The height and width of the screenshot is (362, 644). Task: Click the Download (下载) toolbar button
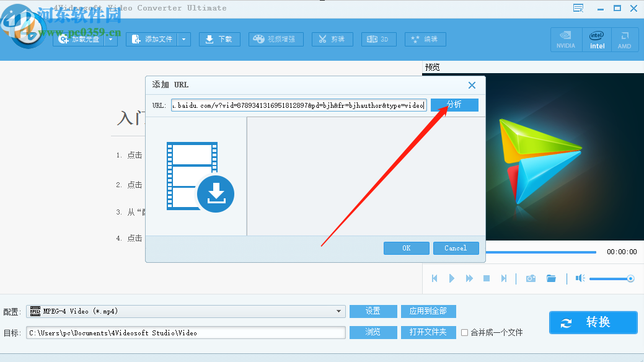point(219,40)
